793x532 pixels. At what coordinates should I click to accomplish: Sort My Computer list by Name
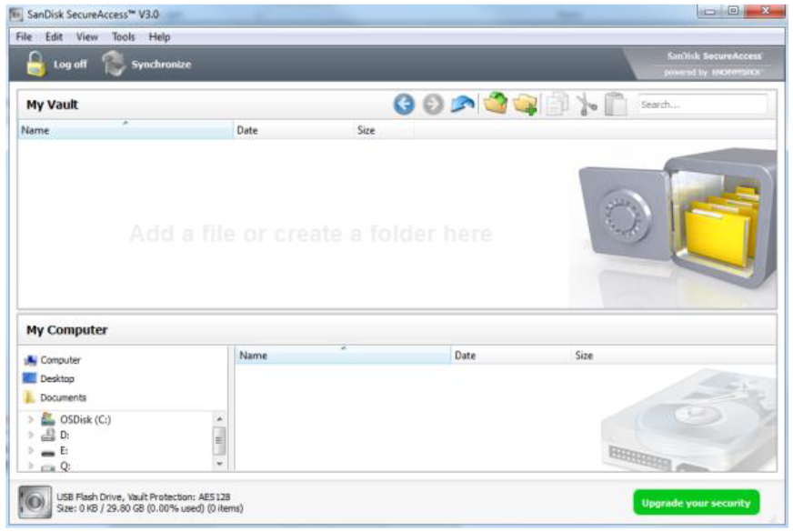click(343, 355)
